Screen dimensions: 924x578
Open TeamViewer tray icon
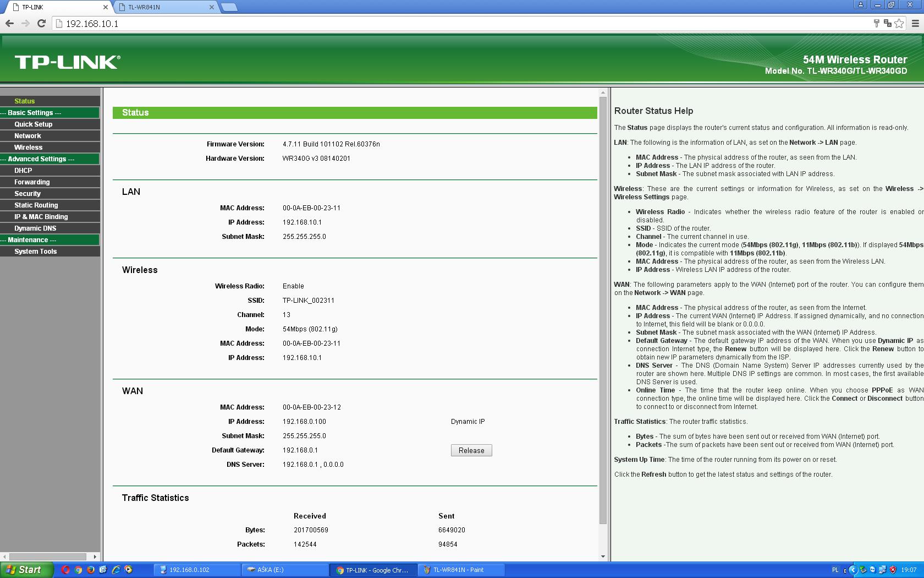click(x=872, y=570)
